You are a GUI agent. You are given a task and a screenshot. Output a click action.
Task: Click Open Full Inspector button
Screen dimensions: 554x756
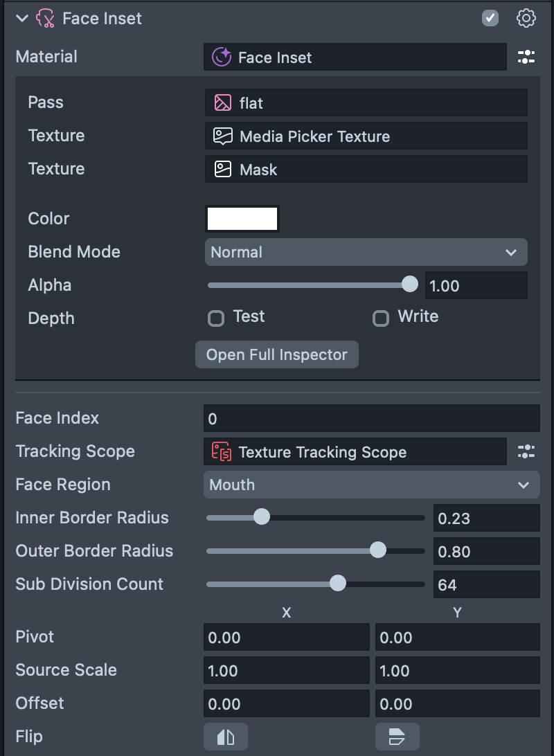point(276,354)
